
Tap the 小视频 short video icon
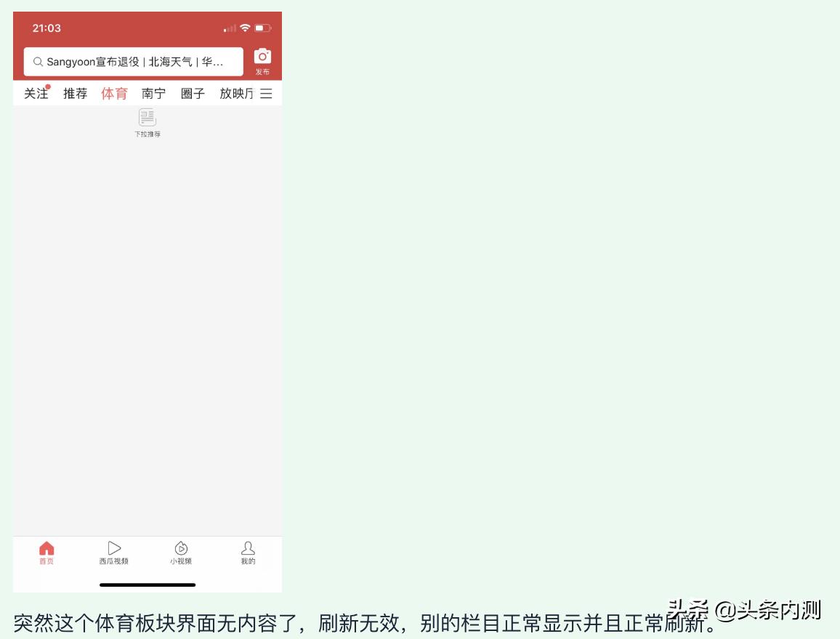pyautogui.click(x=181, y=553)
